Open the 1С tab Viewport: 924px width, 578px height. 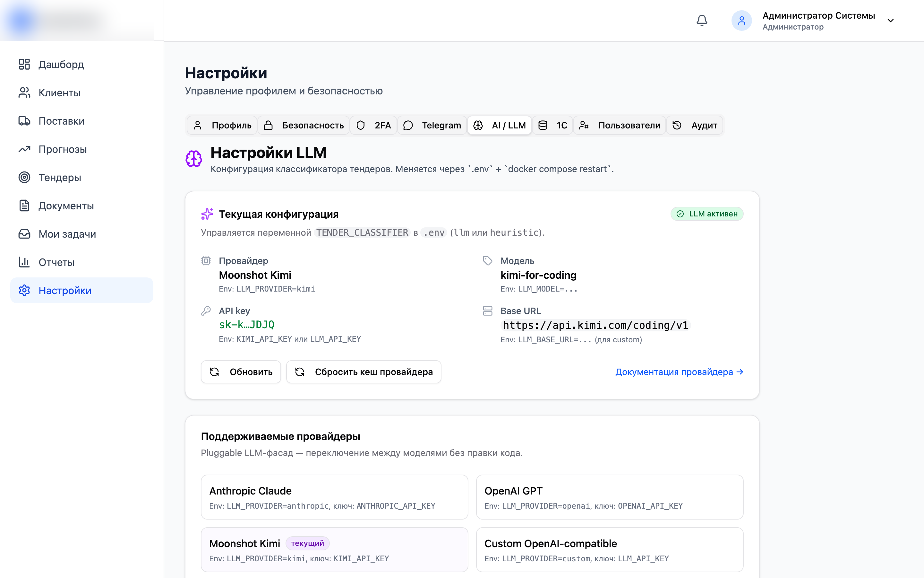click(x=552, y=125)
